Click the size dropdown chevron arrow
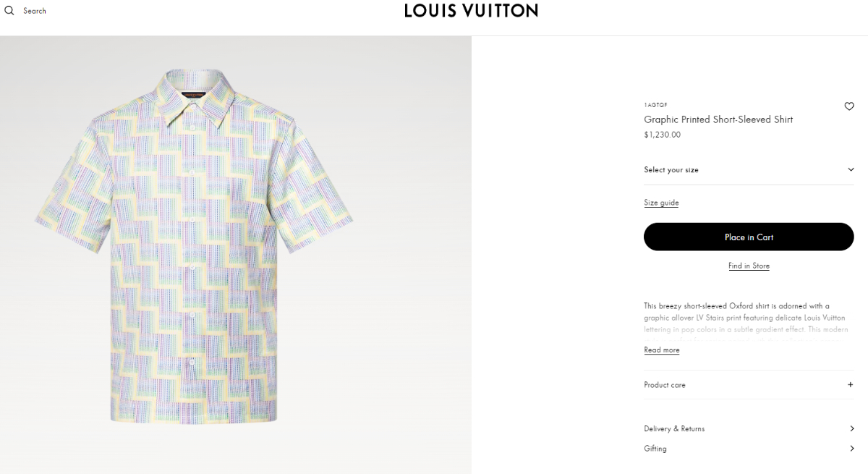868x474 pixels. [851, 170]
